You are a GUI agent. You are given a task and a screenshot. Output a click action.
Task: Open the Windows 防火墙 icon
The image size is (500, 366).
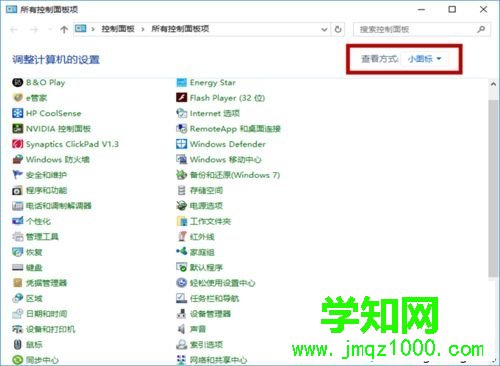coord(17,159)
